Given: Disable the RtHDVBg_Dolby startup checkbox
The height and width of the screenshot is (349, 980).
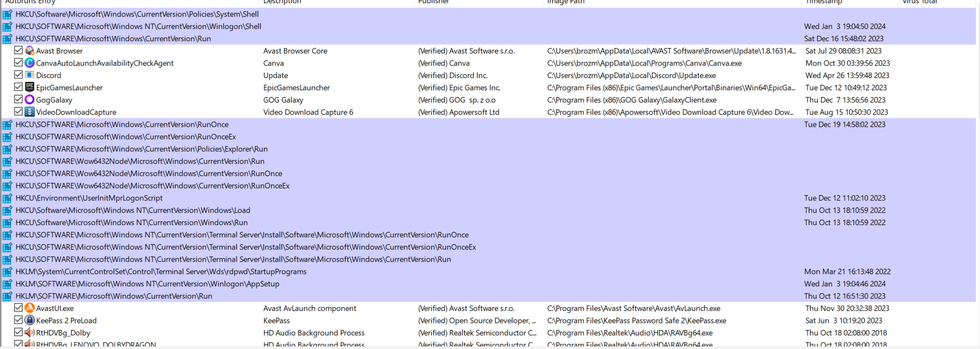Looking at the screenshot, I should (x=18, y=332).
